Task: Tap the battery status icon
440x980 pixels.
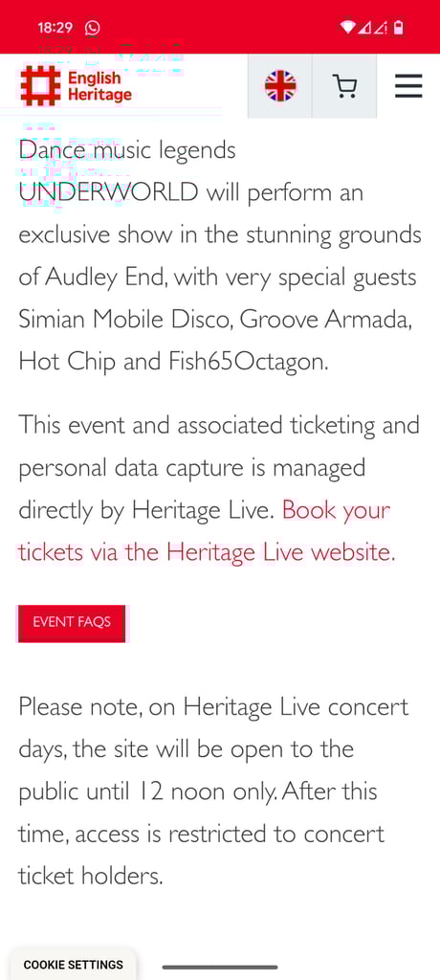Action: tap(399, 28)
